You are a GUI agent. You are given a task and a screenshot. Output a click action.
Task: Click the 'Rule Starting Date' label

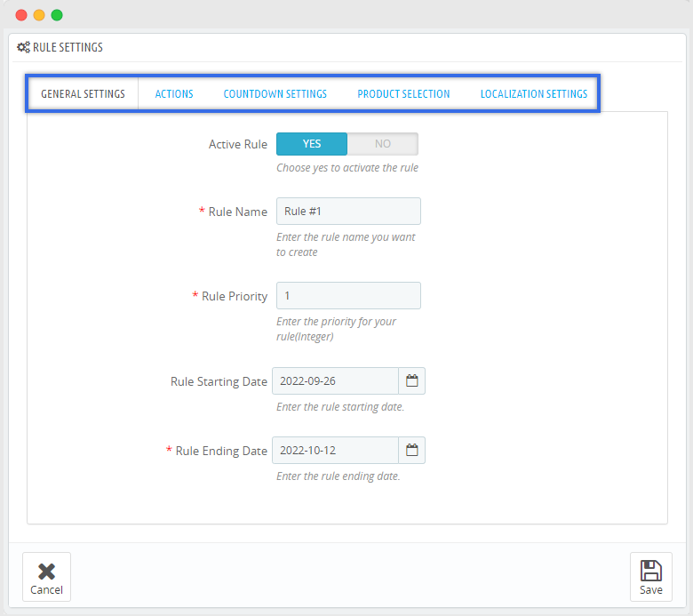[219, 381]
